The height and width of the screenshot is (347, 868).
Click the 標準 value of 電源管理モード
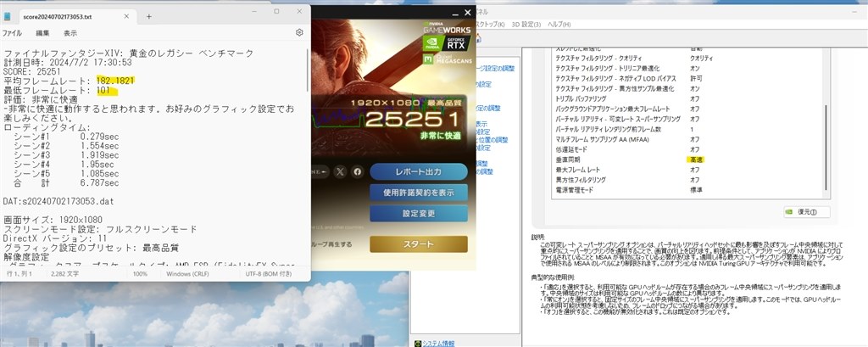696,189
